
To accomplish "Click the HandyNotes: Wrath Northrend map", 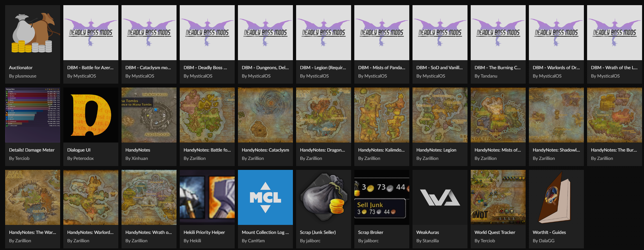I will point(149,197).
